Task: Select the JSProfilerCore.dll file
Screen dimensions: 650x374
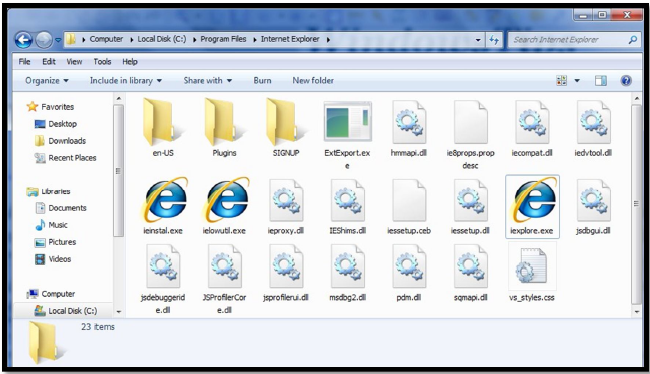Action: coord(224,279)
